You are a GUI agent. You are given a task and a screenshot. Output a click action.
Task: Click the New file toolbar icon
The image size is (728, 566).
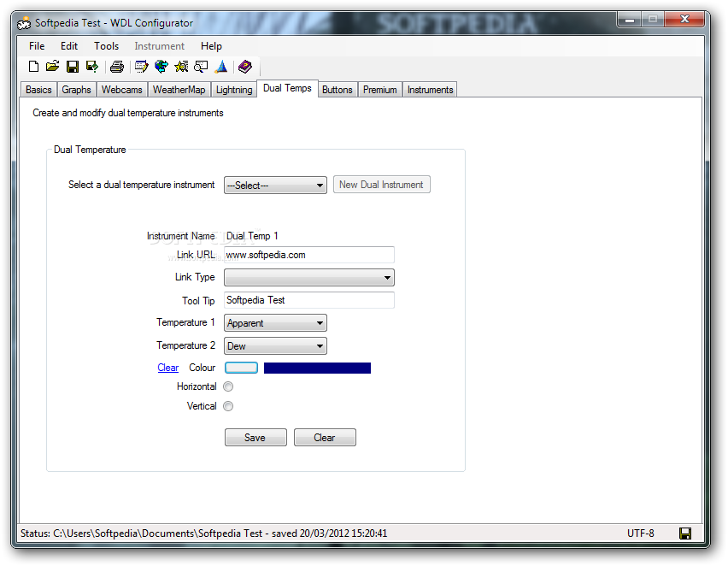click(x=33, y=67)
